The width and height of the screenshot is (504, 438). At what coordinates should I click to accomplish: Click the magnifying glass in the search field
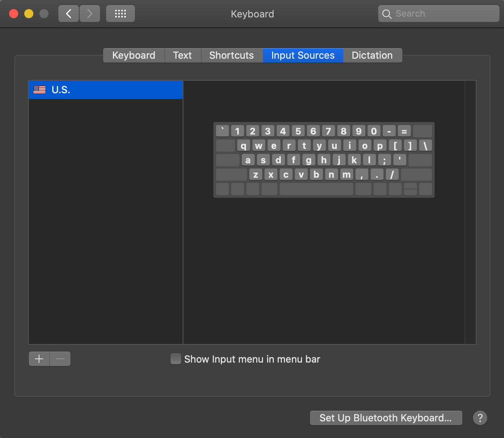pos(387,14)
